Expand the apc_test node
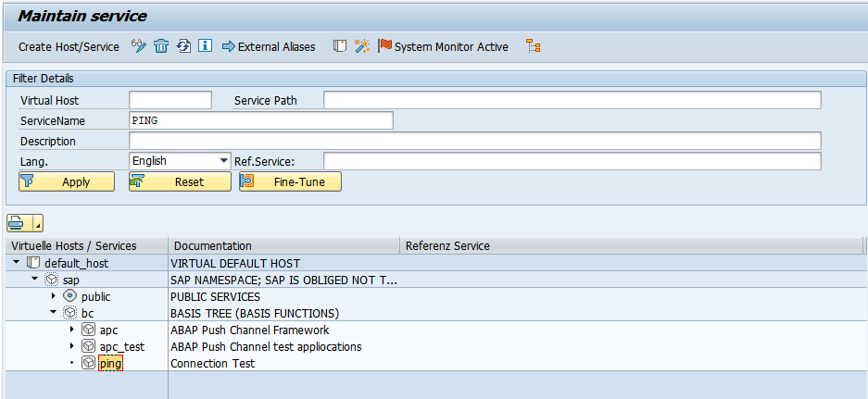868x399 pixels. [x=71, y=346]
